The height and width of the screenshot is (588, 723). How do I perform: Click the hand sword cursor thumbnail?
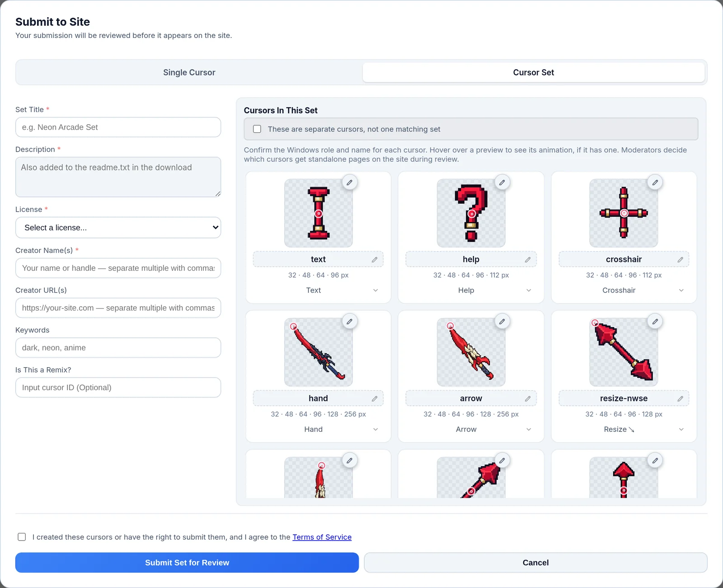click(x=319, y=352)
